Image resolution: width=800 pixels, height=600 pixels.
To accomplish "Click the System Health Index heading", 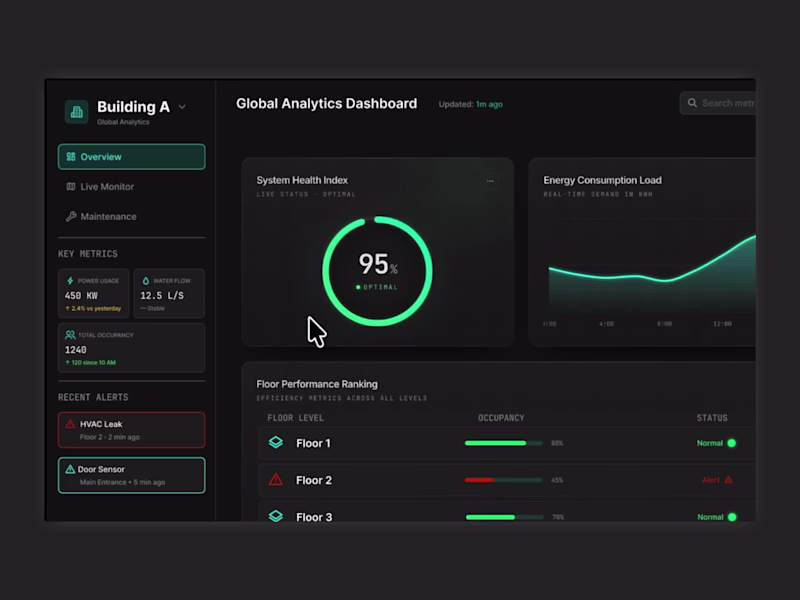I will 302,180.
